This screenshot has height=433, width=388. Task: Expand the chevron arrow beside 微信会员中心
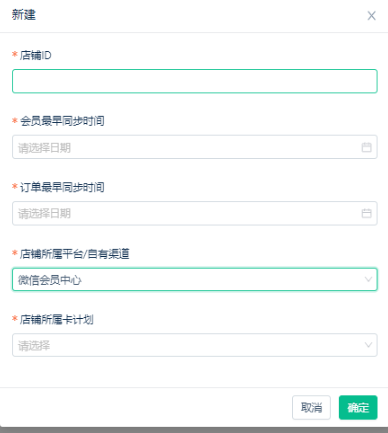point(368,279)
